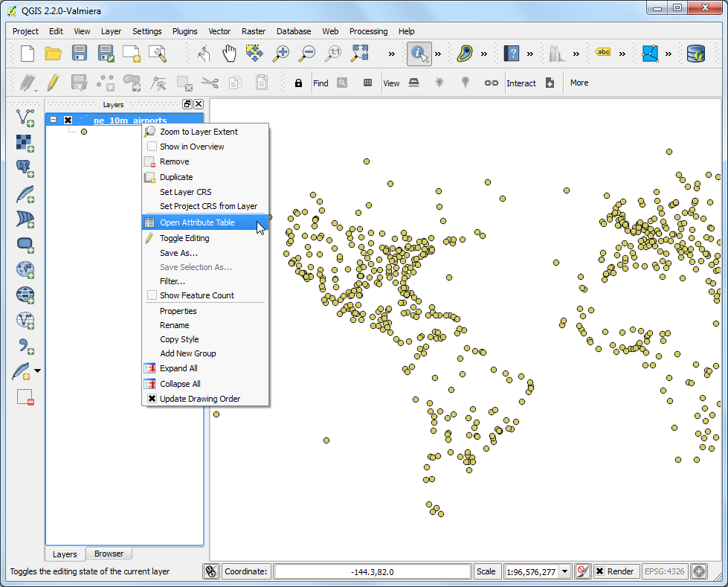The image size is (728, 587).
Task: Check Show in Overview option
Action: click(152, 147)
